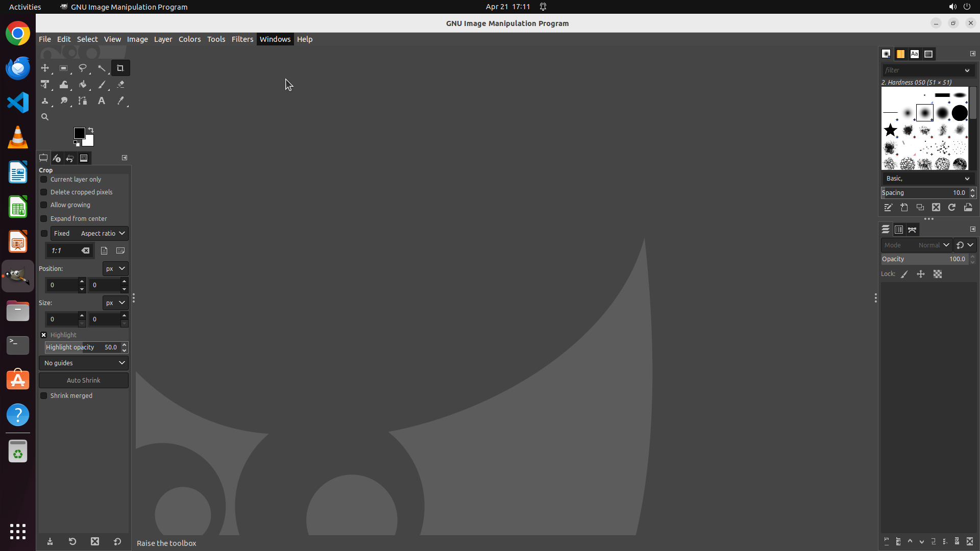Image resolution: width=980 pixels, height=551 pixels.
Task: Select the Free Select lasso tool
Action: tap(83, 68)
